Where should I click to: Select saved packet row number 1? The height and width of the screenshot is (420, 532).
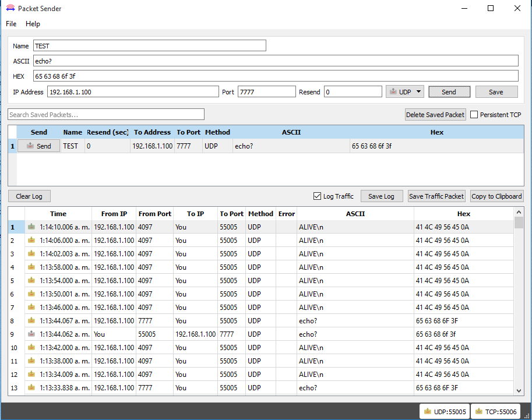(13, 146)
